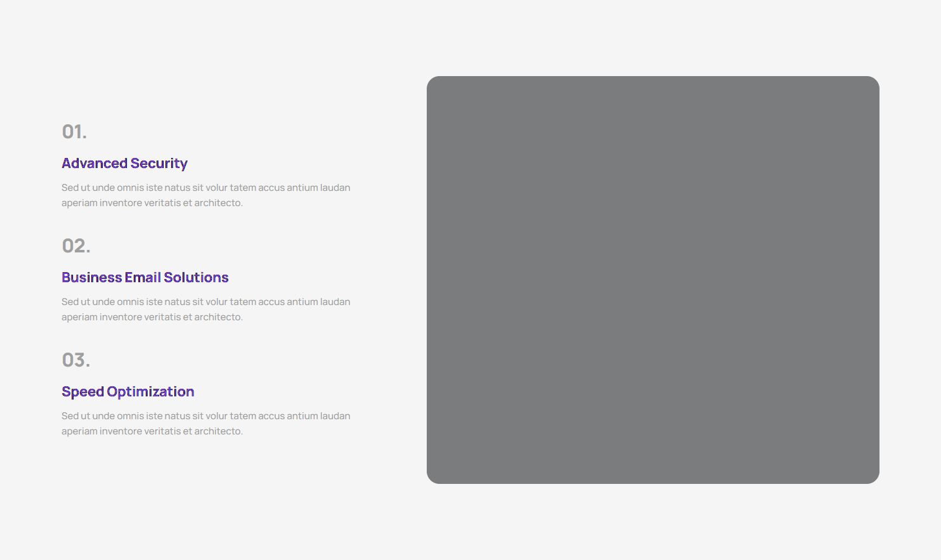The image size is (941, 560).
Task: Click first description line under Business Email Solutions
Action: (x=205, y=302)
